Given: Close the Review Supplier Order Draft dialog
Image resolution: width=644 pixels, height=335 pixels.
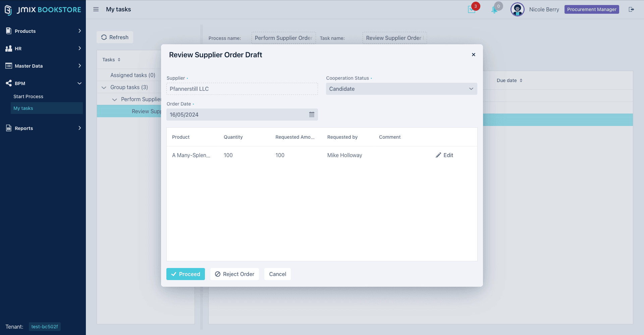Looking at the screenshot, I should (473, 55).
